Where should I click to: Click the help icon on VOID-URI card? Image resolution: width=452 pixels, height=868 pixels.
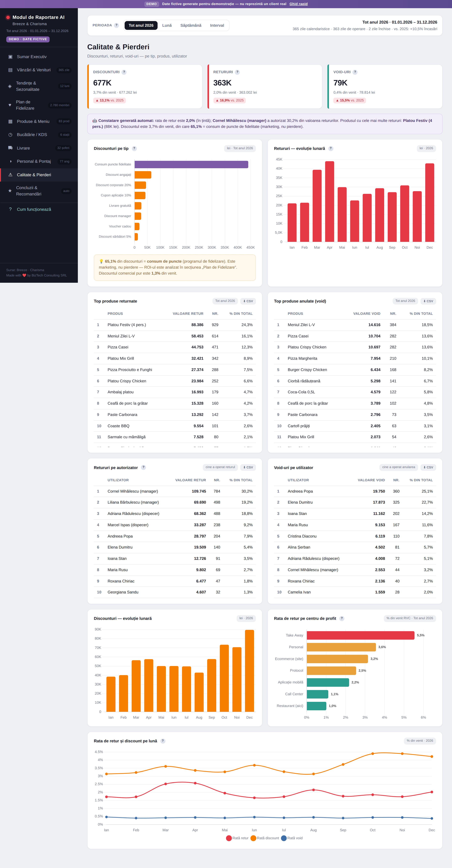point(355,72)
